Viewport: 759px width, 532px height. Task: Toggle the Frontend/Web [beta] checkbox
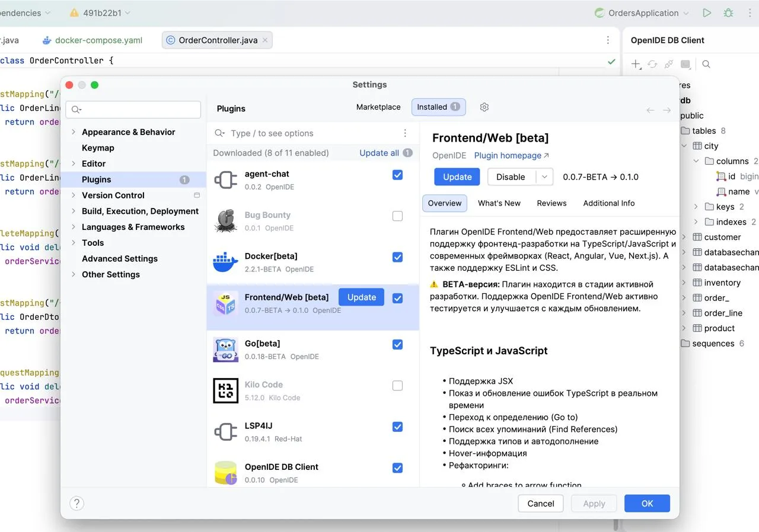point(397,298)
